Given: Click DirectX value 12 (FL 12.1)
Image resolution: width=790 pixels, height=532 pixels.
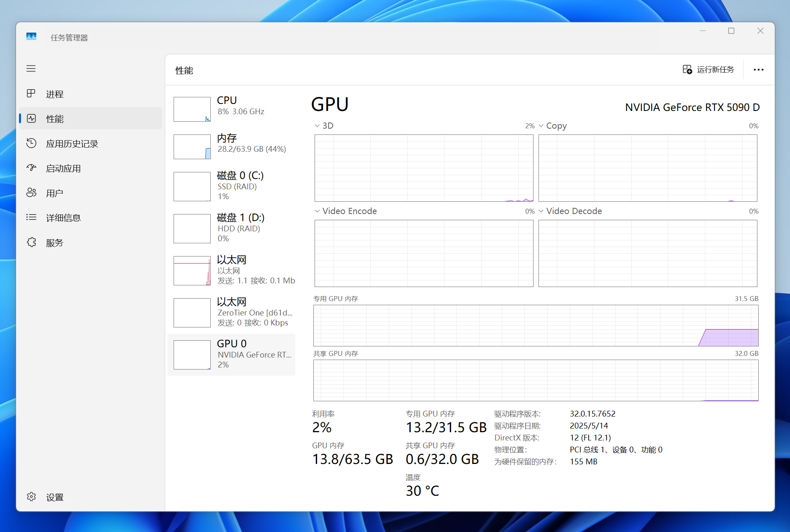Looking at the screenshot, I should click(x=590, y=438).
